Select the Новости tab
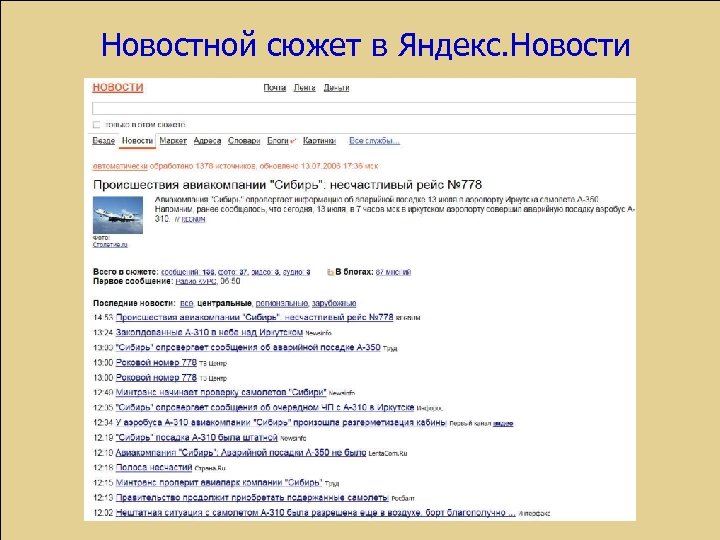720x540 pixels. tap(137, 141)
